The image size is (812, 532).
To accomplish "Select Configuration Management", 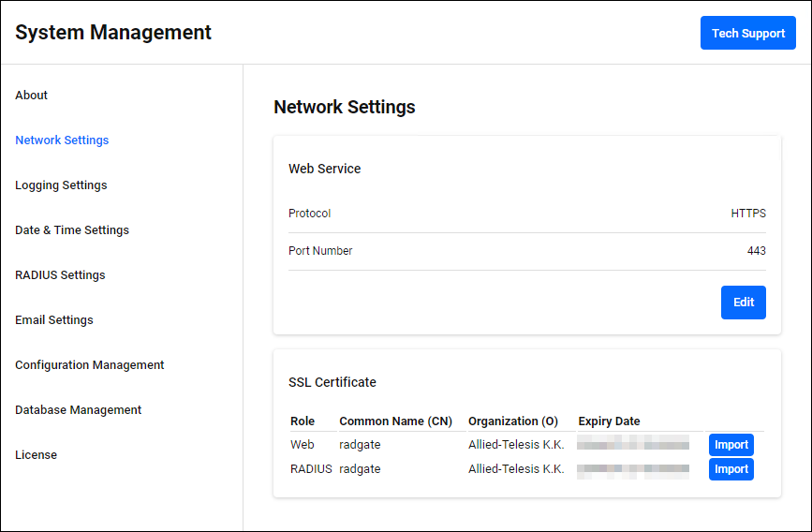I will point(90,365).
